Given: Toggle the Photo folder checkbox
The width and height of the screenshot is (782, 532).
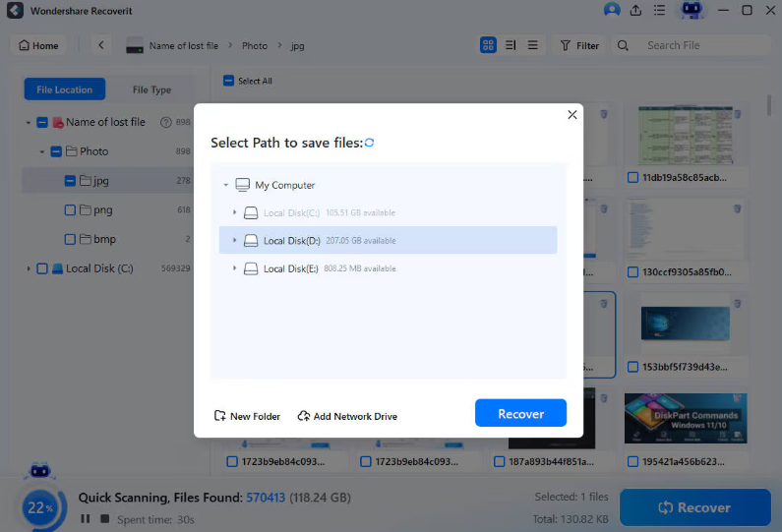Looking at the screenshot, I should 56,151.
